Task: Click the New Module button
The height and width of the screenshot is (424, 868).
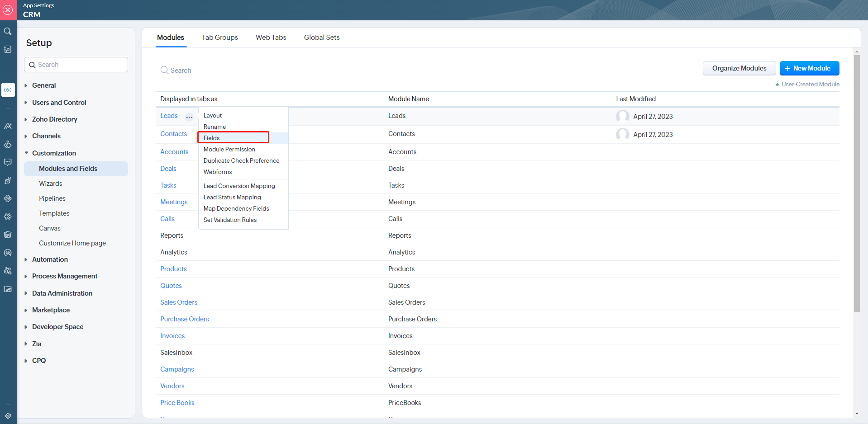Action: coord(809,68)
